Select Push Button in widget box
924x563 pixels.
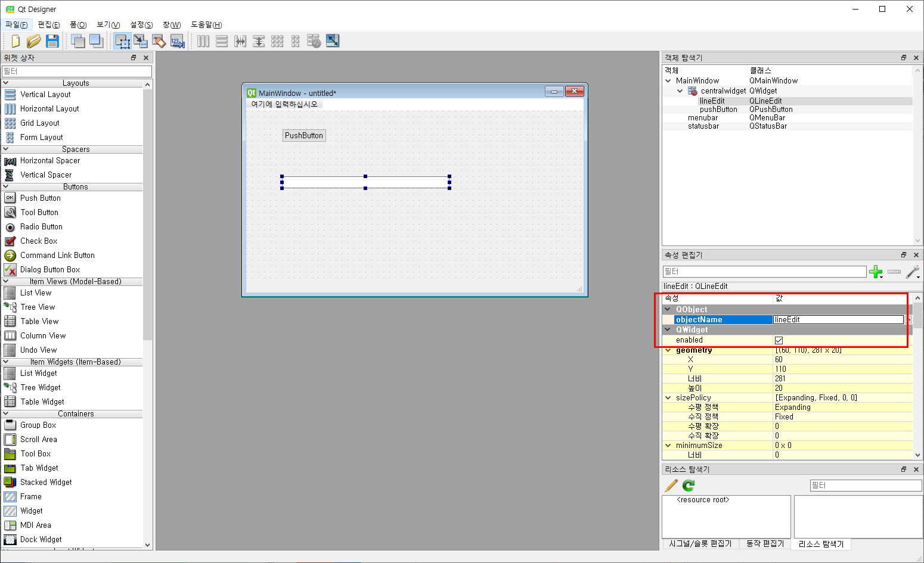(41, 198)
